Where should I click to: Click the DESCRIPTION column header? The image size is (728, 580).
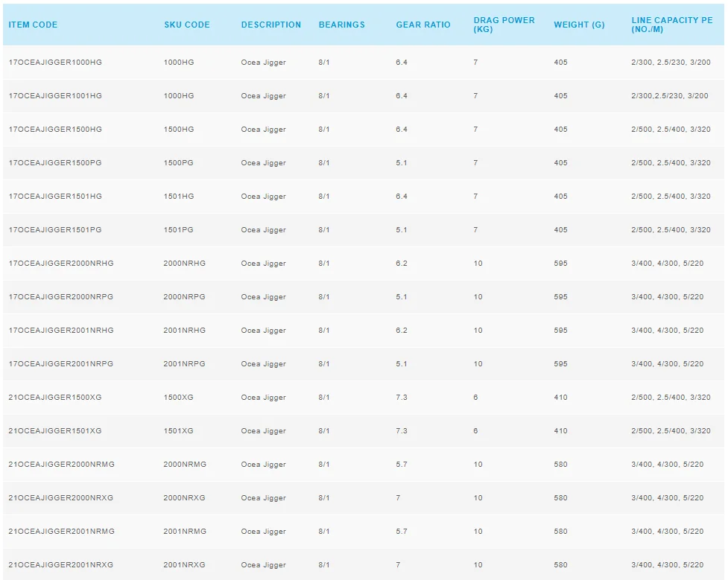pos(271,25)
